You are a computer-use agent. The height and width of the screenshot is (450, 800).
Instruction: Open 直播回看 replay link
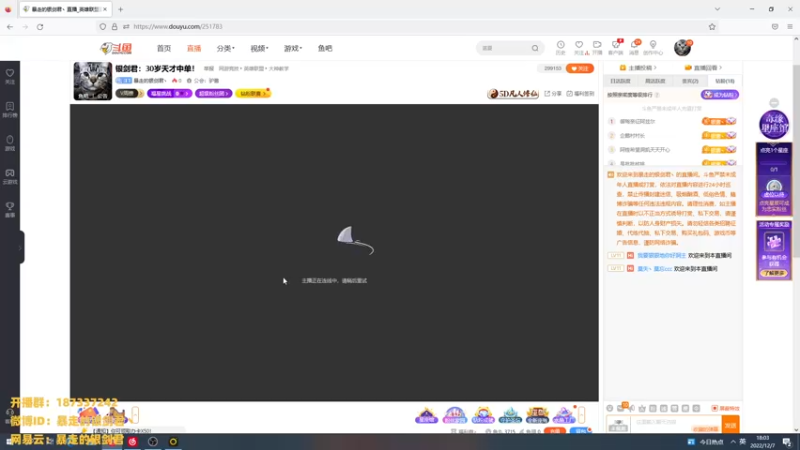click(704, 67)
